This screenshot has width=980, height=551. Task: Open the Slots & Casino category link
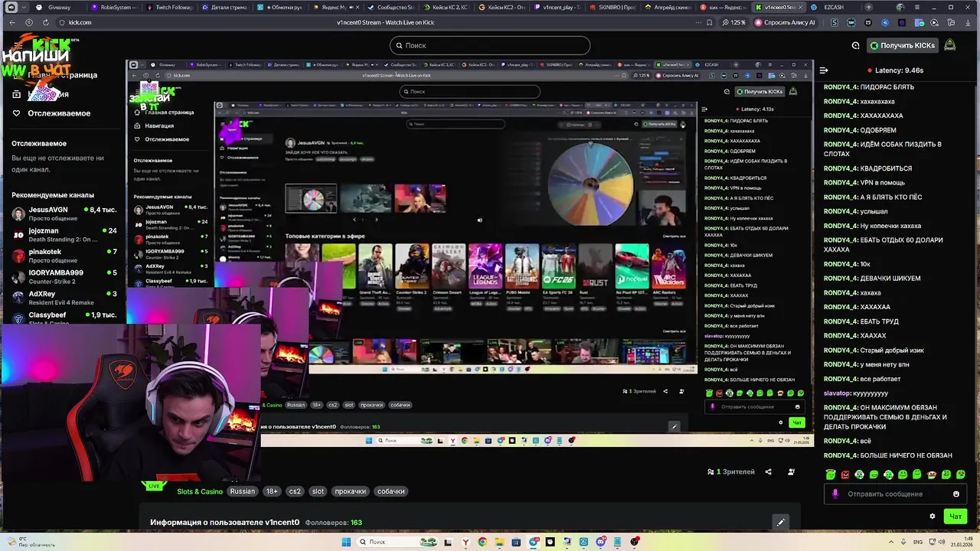click(200, 491)
